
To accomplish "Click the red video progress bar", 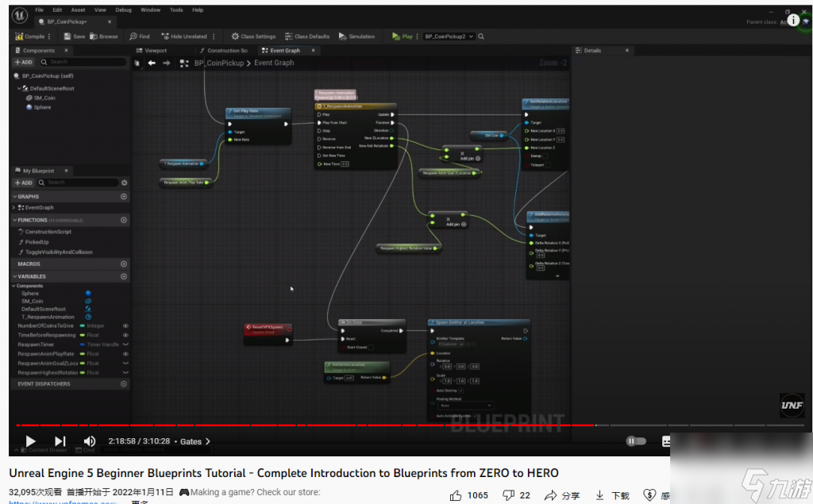I will point(305,425).
